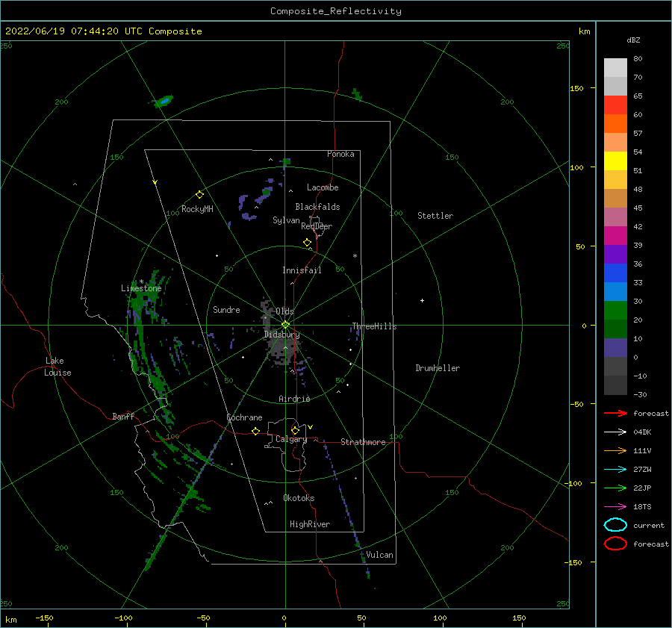This screenshot has width=672, height=628.
Task: Click the -150 tick on the bottom axis
Action: click(x=44, y=618)
